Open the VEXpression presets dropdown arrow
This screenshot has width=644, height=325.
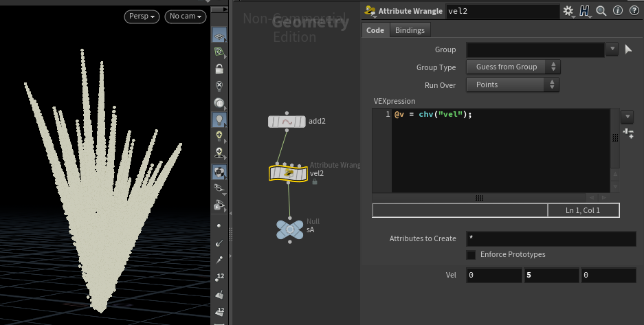(627, 117)
